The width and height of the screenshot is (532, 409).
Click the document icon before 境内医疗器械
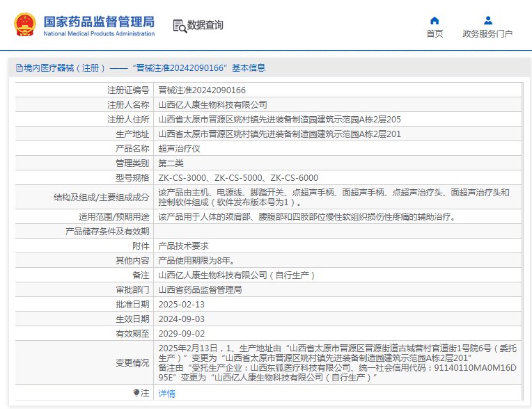[19, 67]
